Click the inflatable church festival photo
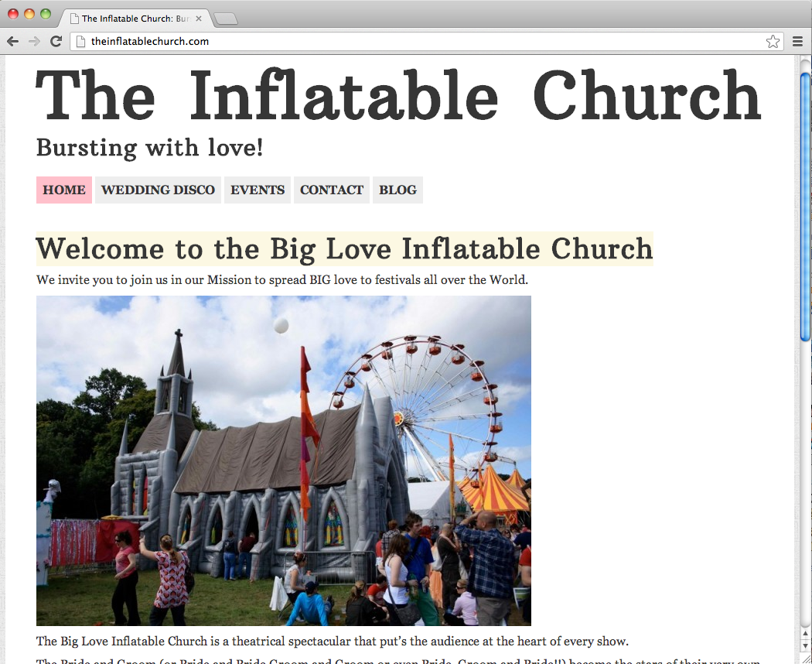The height and width of the screenshot is (664, 812). click(284, 460)
